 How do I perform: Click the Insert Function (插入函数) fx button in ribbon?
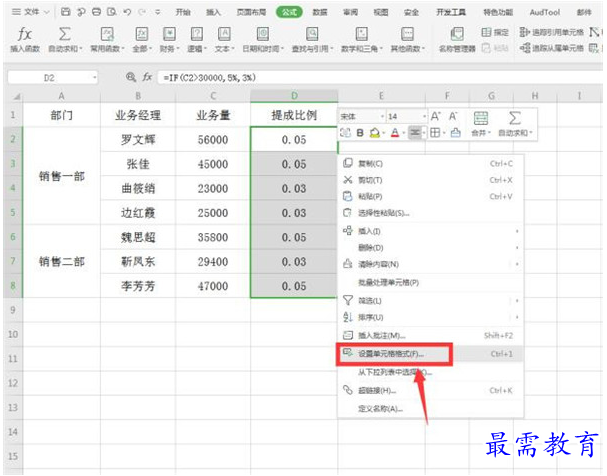click(x=25, y=39)
